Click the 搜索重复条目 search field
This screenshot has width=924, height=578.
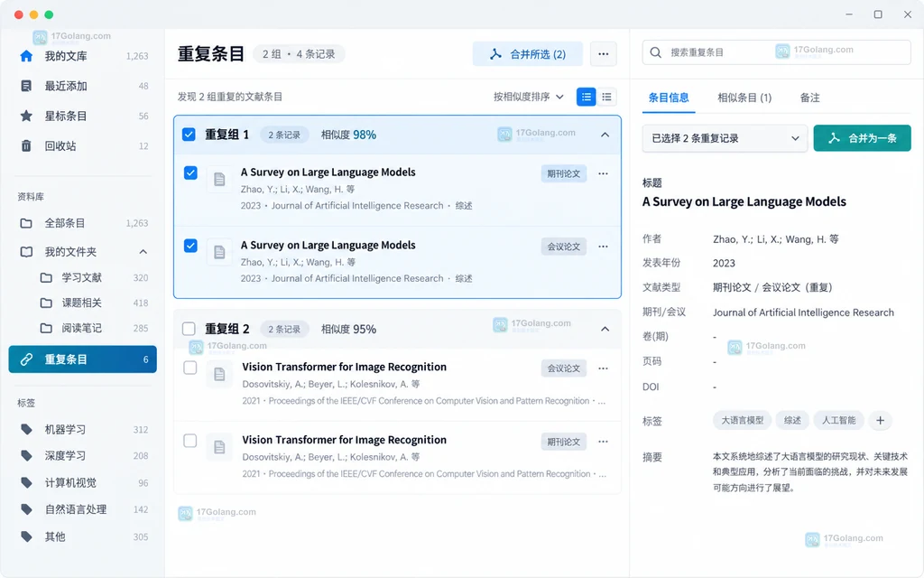click(776, 52)
